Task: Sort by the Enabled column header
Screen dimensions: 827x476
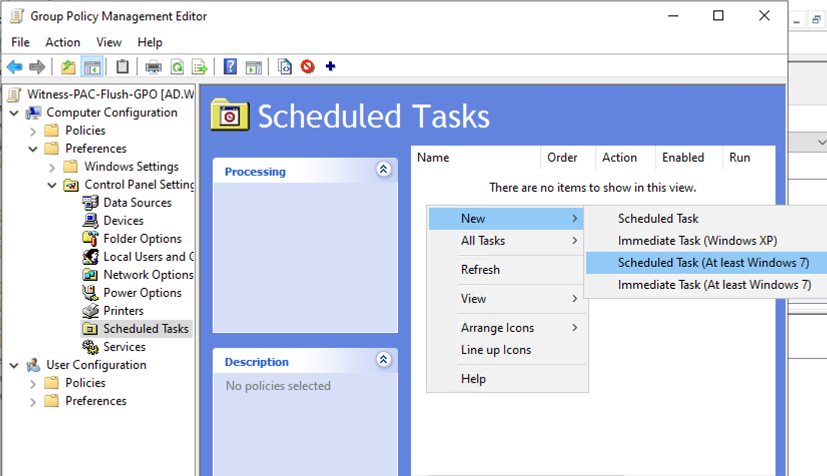Action: coord(689,158)
